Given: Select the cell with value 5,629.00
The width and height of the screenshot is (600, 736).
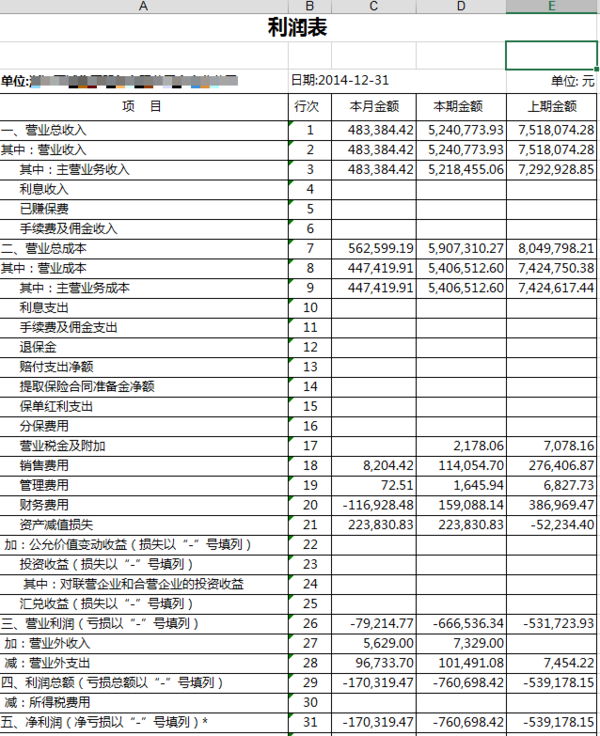Looking at the screenshot, I should [x=374, y=643].
